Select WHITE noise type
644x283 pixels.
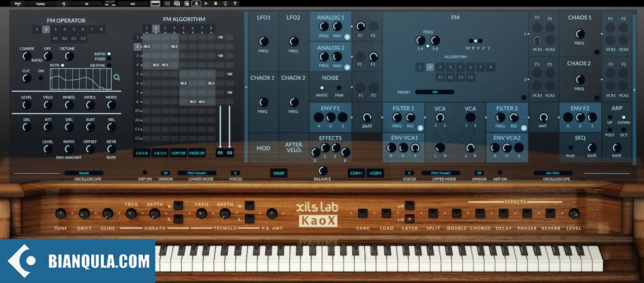pos(321,87)
